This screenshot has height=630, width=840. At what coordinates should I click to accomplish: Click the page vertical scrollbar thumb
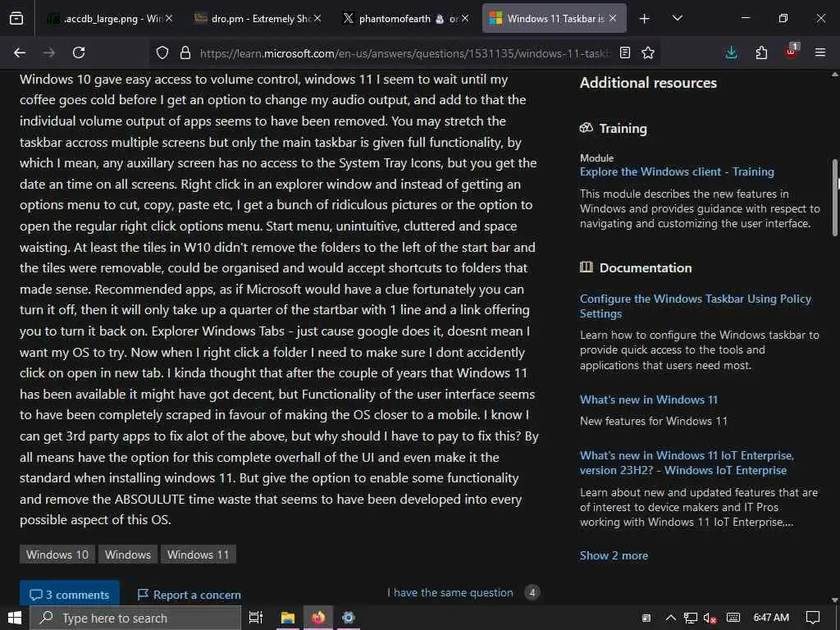(x=834, y=197)
